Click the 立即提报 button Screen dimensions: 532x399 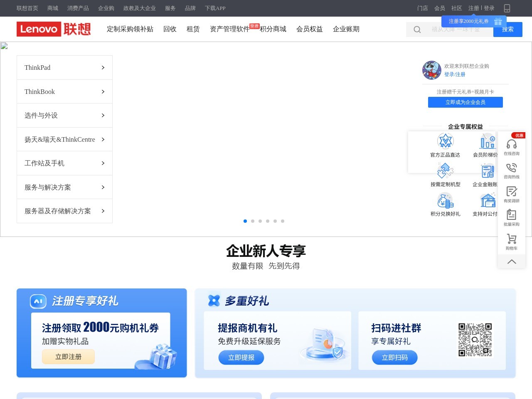(241, 357)
